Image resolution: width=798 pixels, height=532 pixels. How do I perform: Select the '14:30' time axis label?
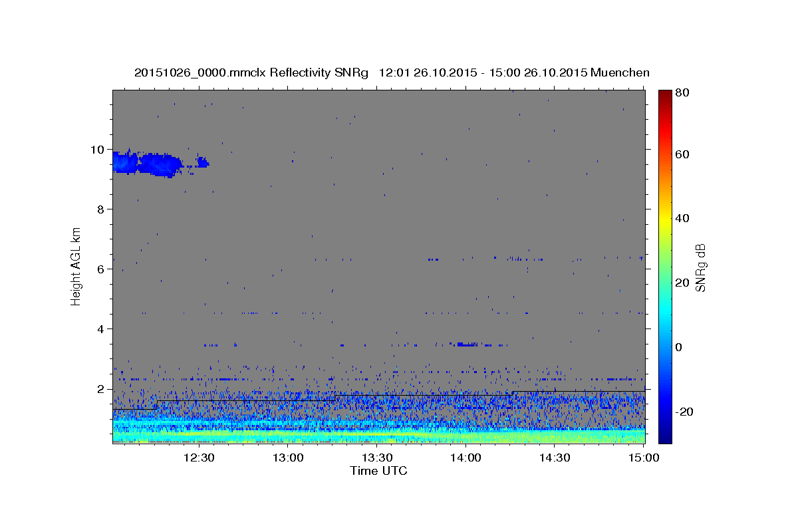tap(555, 458)
